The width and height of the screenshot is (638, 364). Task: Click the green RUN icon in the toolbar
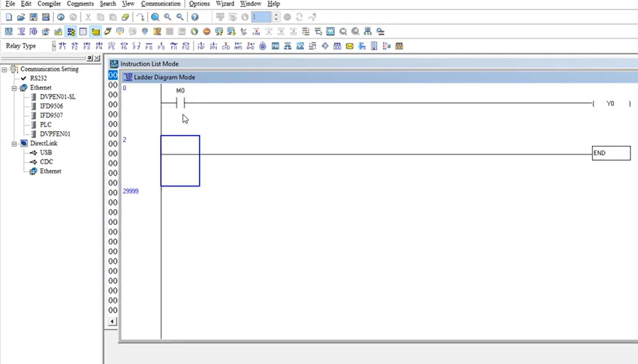click(194, 31)
